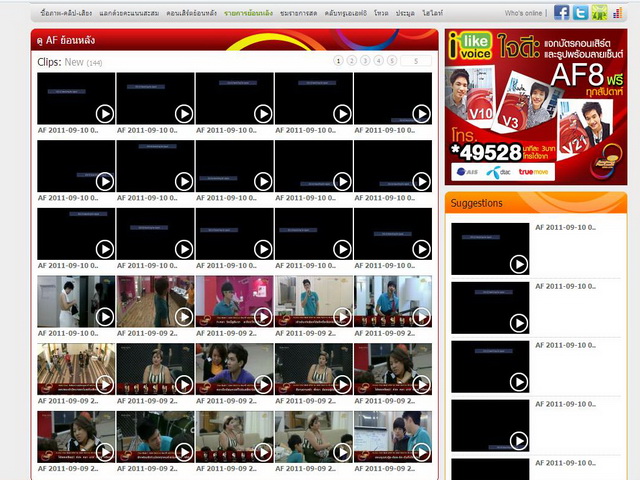Viewport: 640px width, 480px height.
Task: Open the title link of first Suggestions item
Action: pyautogui.click(x=565, y=227)
